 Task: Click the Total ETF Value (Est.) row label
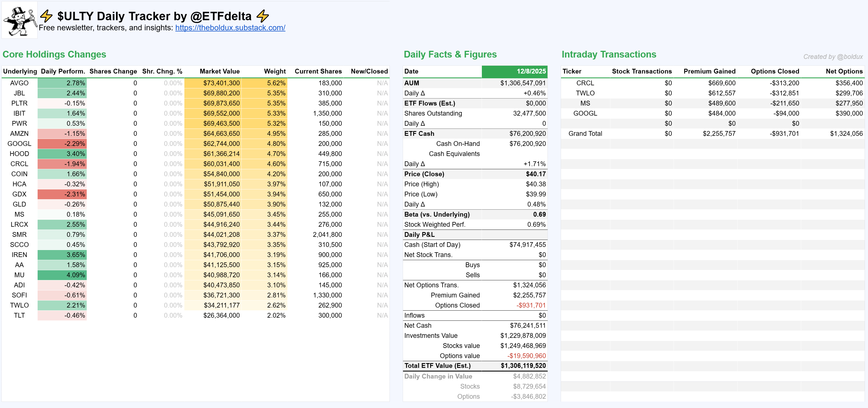coord(438,366)
